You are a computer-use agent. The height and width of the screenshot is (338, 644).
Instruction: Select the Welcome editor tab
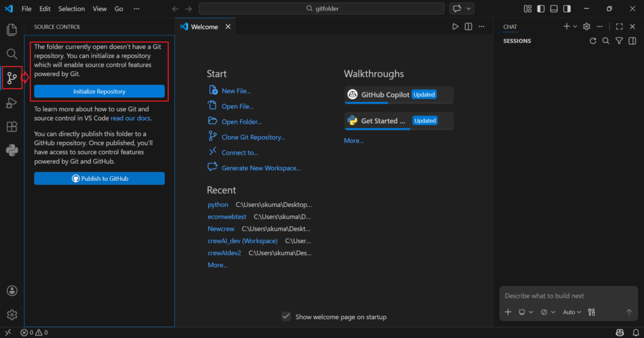204,27
